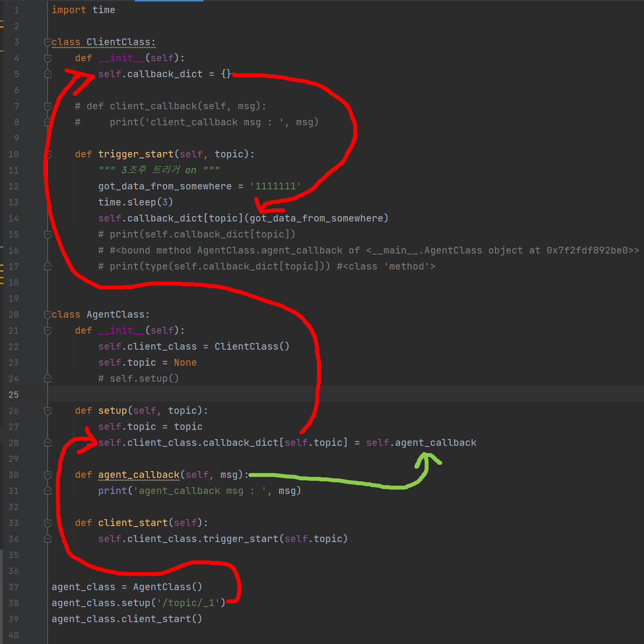Image resolution: width=644 pixels, height=644 pixels.
Task: Click line number 14 in gutter
Action: pos(14,219)
